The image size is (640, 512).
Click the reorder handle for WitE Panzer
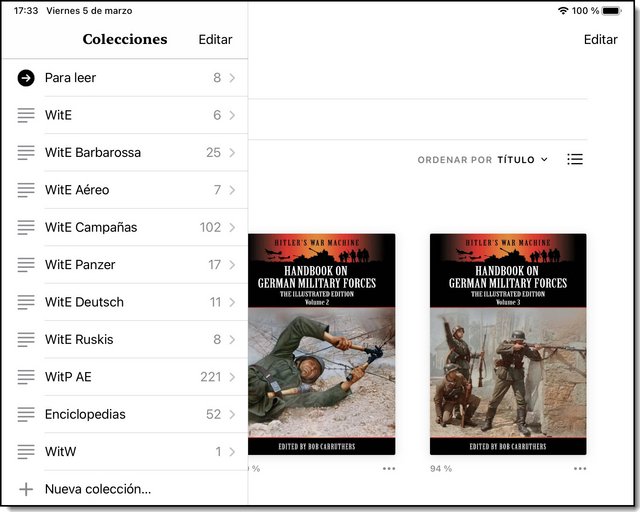(26, 265)
